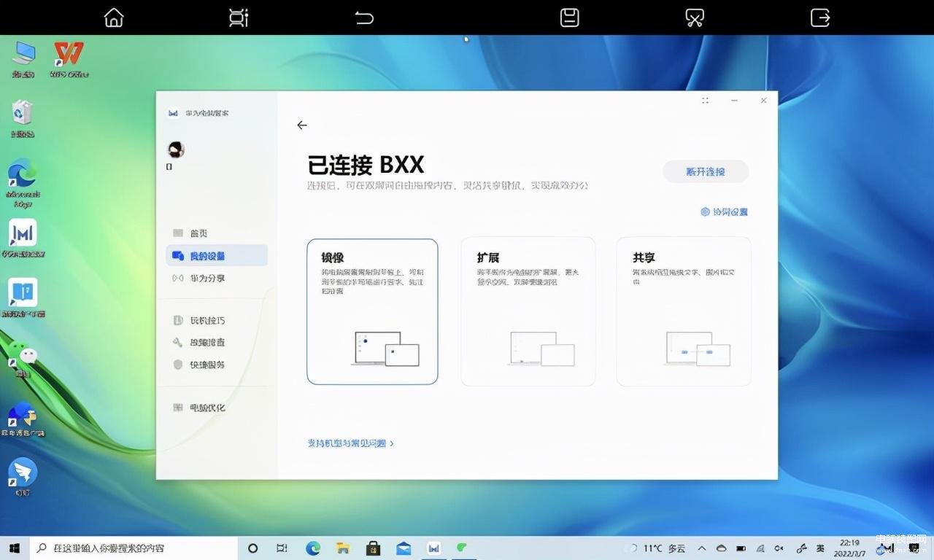Open the multitasking icon in the top bar
Screen dimensions: 934x560
(x=239, y=17)
